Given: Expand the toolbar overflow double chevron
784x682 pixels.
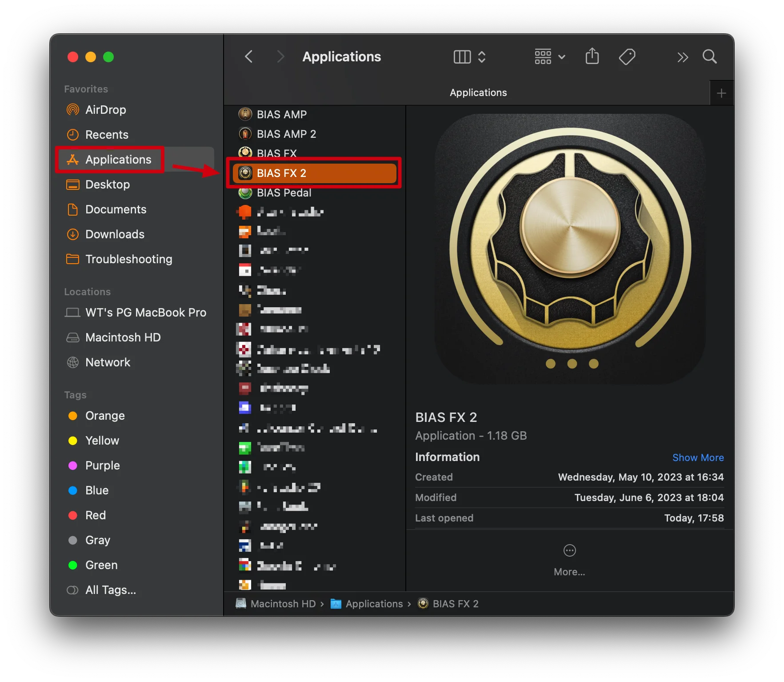Looking at the screenshot, I should pos(682,57).
